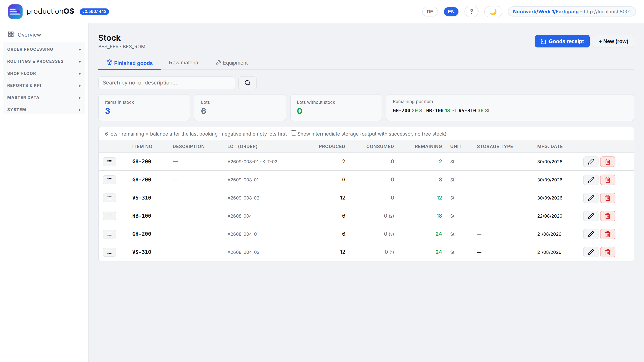Viewport: 644px width, 362px height.
Task: Open Nordwerk/Werk 1/Fertigung connection link
Action: pos(572,11)
